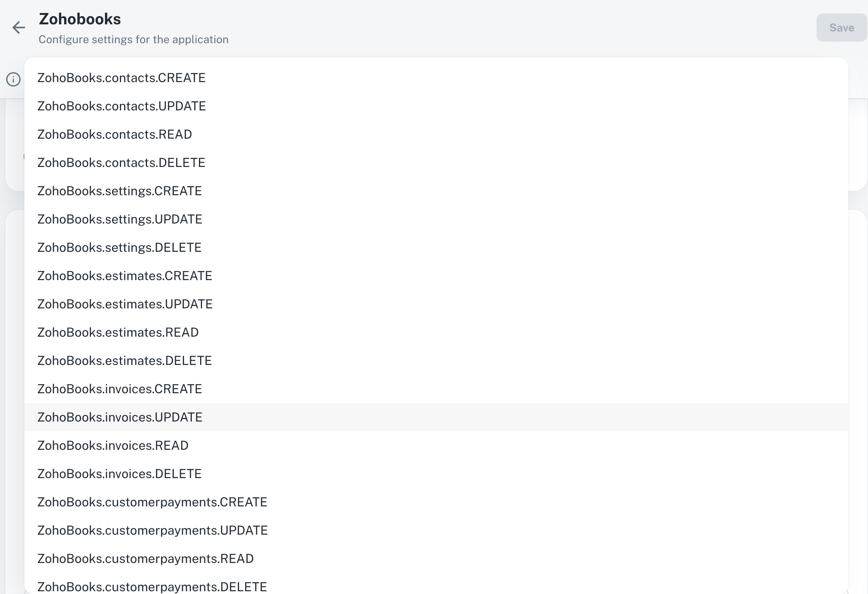This screenshot has width=868, height=594.
Task: Select ZohoBooks.invoices.READ scope
Action: (x=112, y=445)
